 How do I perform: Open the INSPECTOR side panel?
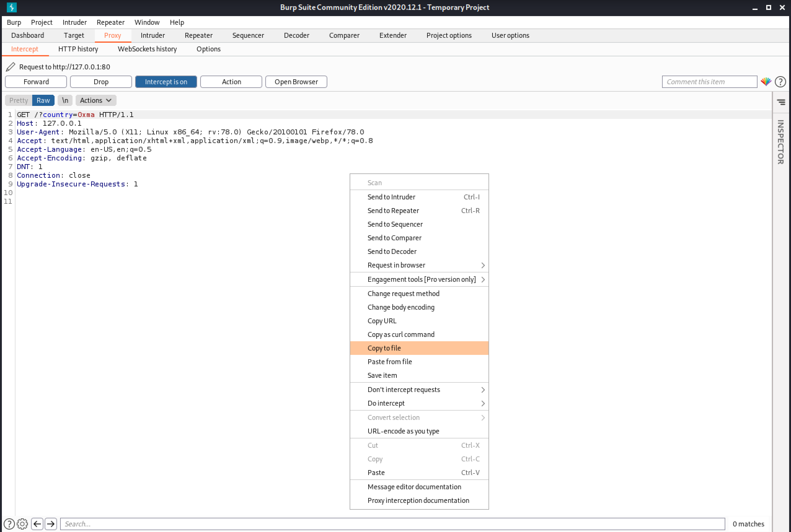pos(780,142)
